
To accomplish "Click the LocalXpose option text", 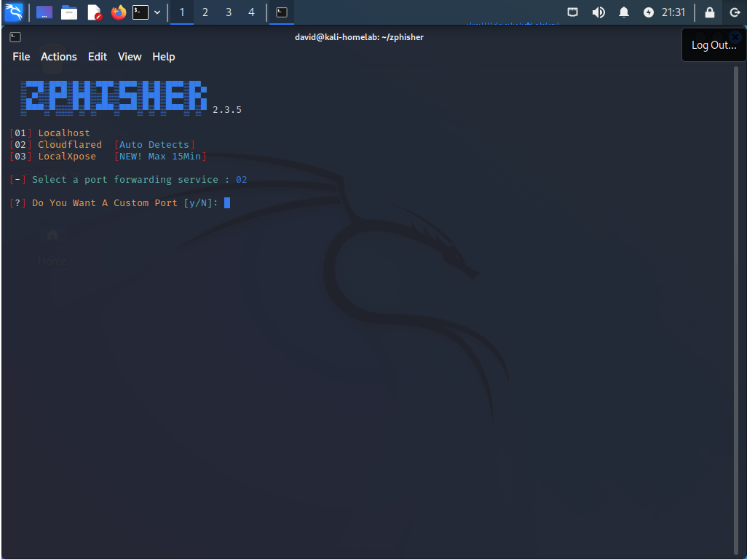I will (x=67, y=157).
